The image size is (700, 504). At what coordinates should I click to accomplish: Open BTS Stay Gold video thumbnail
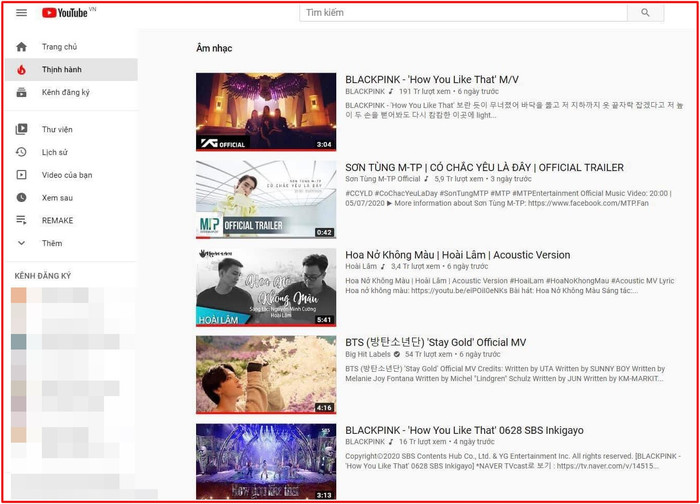[x=266, y=375]
